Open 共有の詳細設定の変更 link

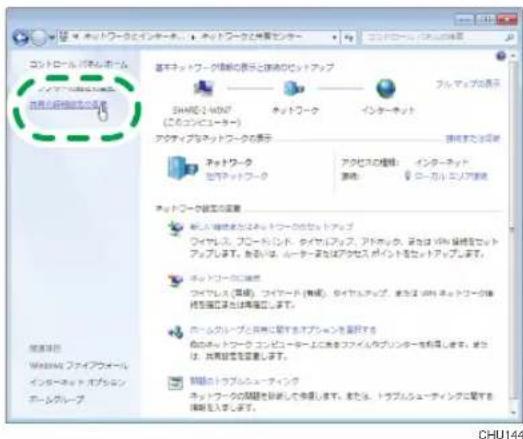pyautogui.click(x=68, y=105)
